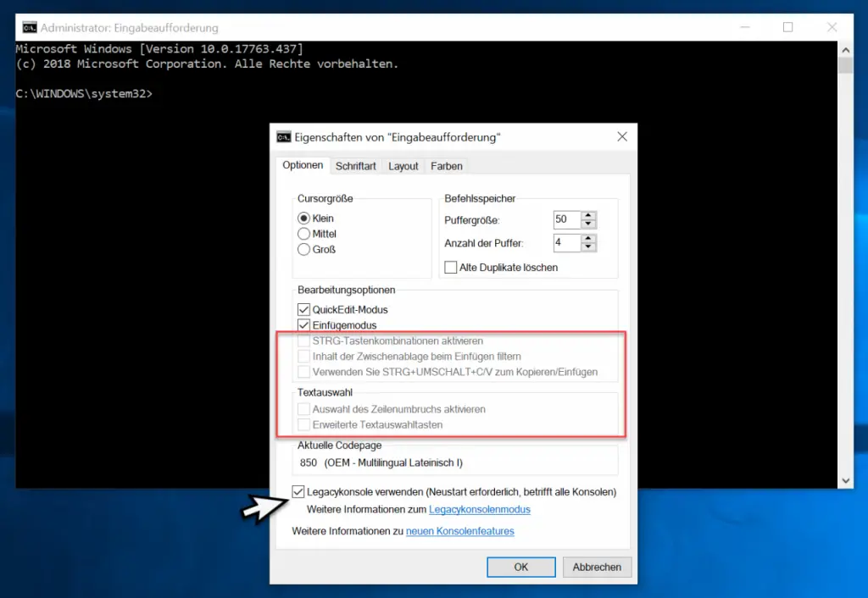Screen dimensions: 868x598
Task: Click the console icon in the Eigenschaften dialog title
Action: pyautogui.click(x=284, y=137)
